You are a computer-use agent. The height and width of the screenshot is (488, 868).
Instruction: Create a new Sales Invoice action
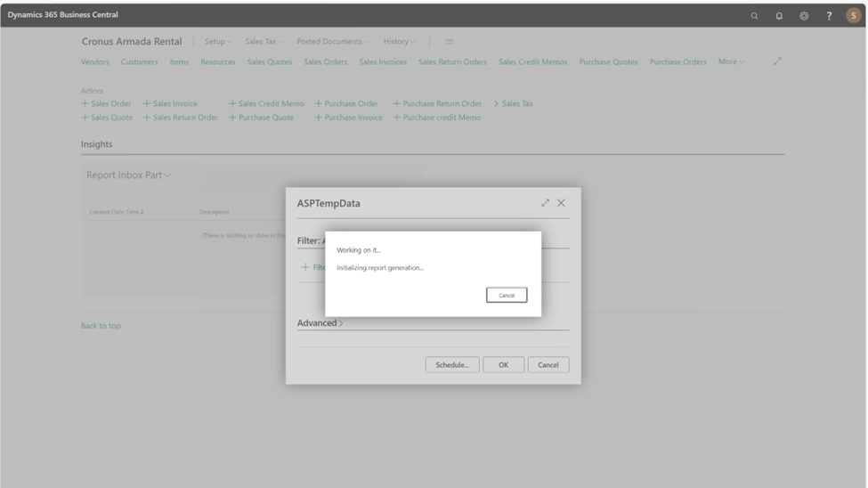point(171,103)
